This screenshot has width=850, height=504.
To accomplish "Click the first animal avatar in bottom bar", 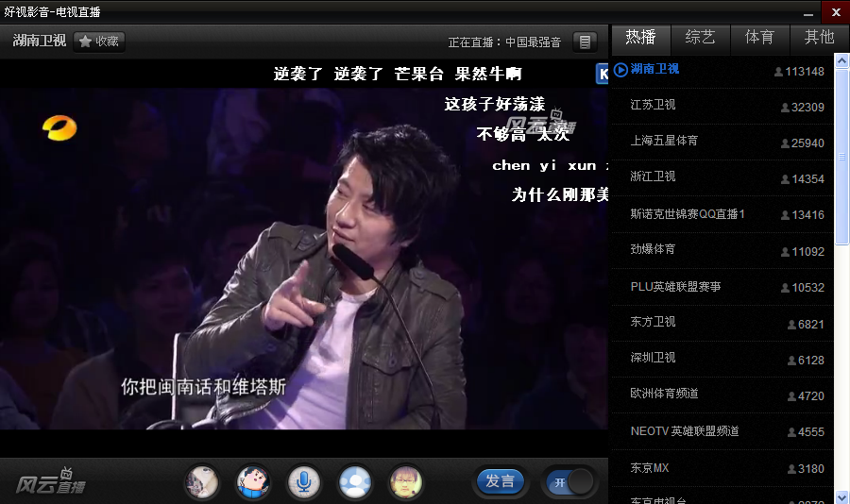I will 201,482.
